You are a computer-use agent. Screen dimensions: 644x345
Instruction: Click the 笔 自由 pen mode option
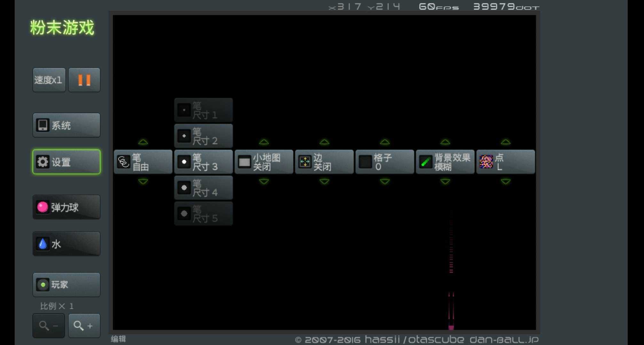143,162
